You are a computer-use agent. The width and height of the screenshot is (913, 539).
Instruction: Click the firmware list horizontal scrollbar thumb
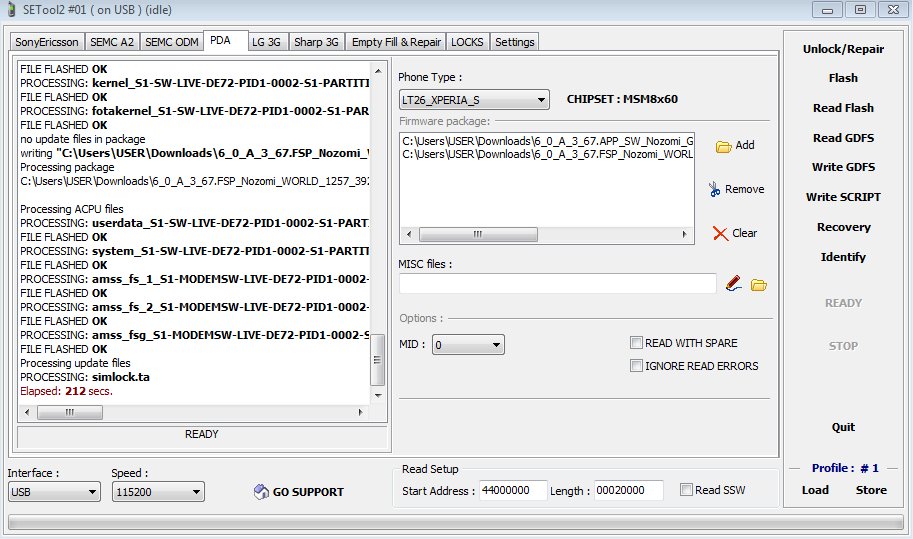tap(478, 234)
